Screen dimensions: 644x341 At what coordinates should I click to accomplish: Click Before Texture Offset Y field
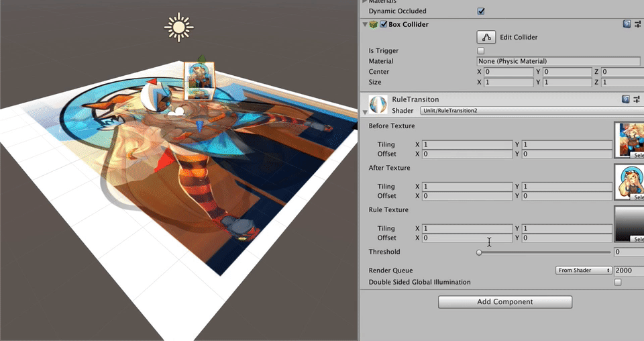[x=568, y=154]
